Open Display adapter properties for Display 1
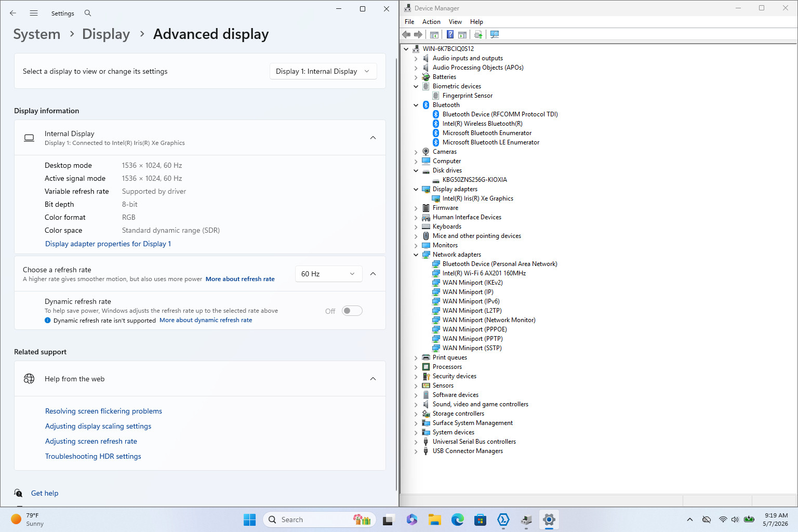The image size is (798, 532). [108, 244]
